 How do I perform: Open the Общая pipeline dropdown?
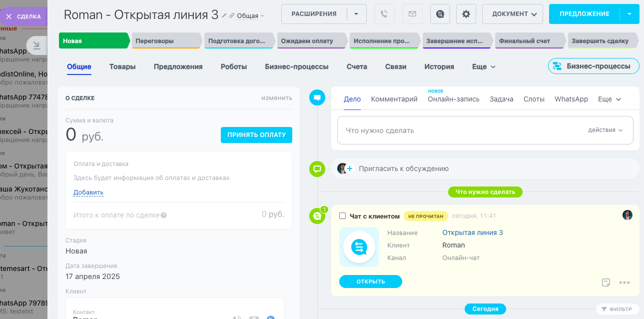[x=250, y=16]
